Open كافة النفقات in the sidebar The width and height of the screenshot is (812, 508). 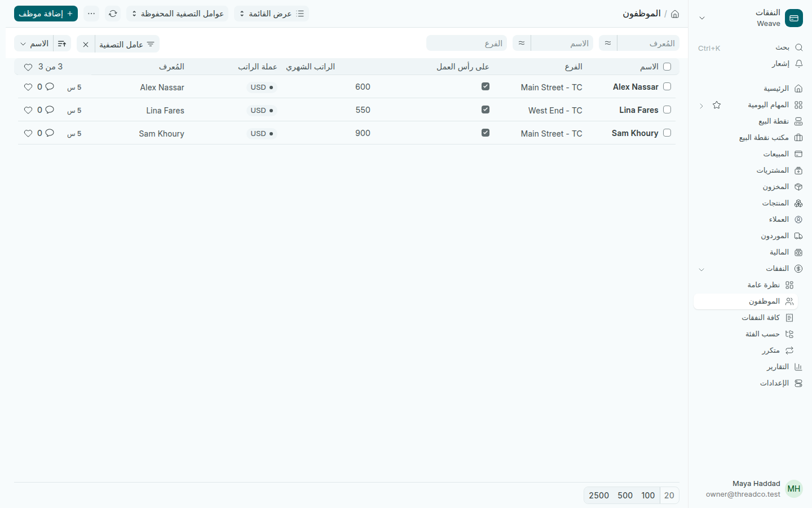click(745, 318)
